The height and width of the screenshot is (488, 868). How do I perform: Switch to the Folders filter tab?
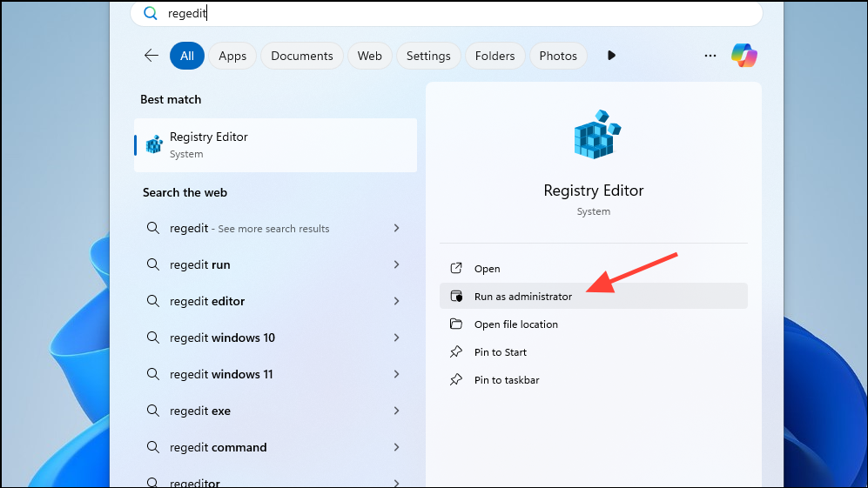click(495, 56)
